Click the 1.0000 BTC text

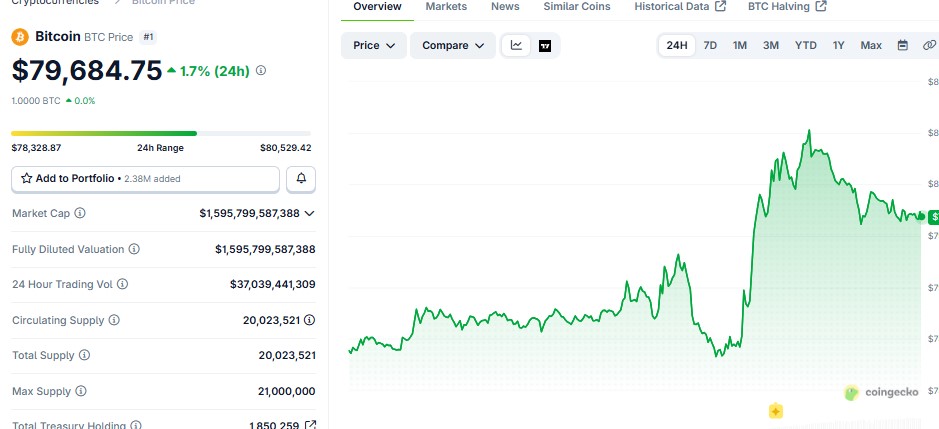(x=36, y=101)
